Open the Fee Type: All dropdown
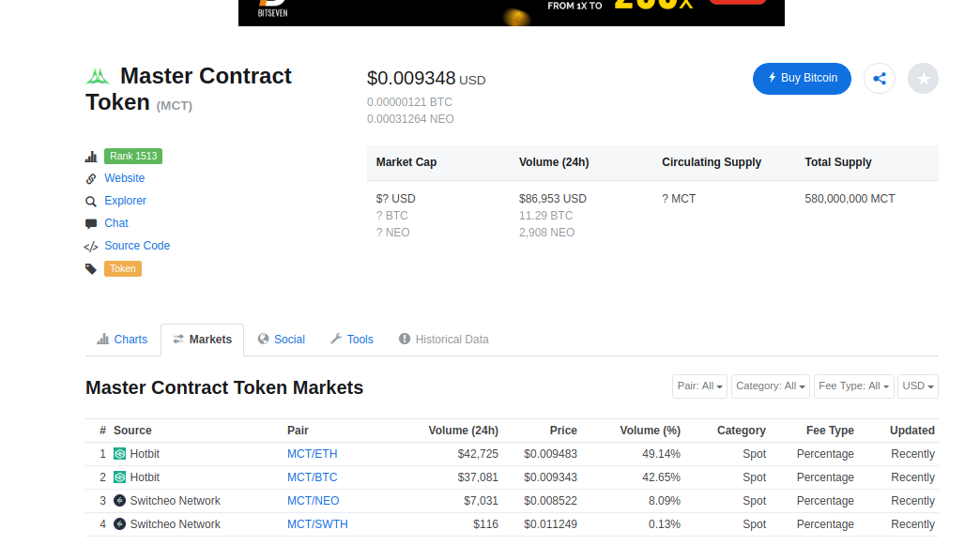 853,386
